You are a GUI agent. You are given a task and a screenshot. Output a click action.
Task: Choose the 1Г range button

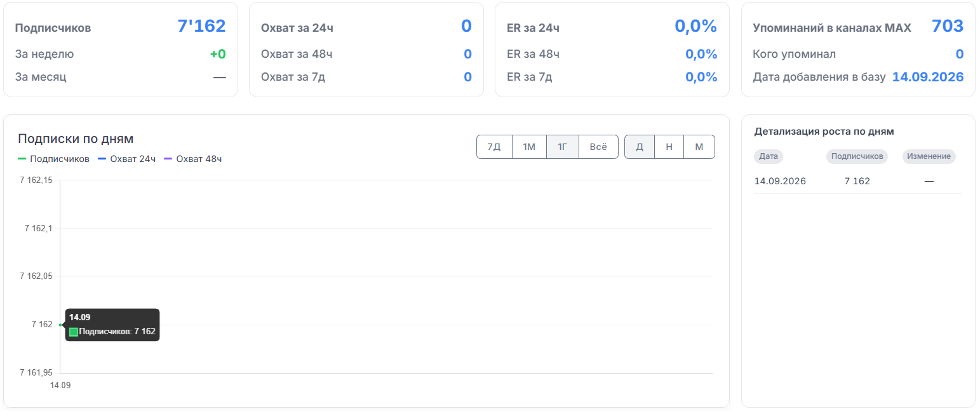(563, 147)
